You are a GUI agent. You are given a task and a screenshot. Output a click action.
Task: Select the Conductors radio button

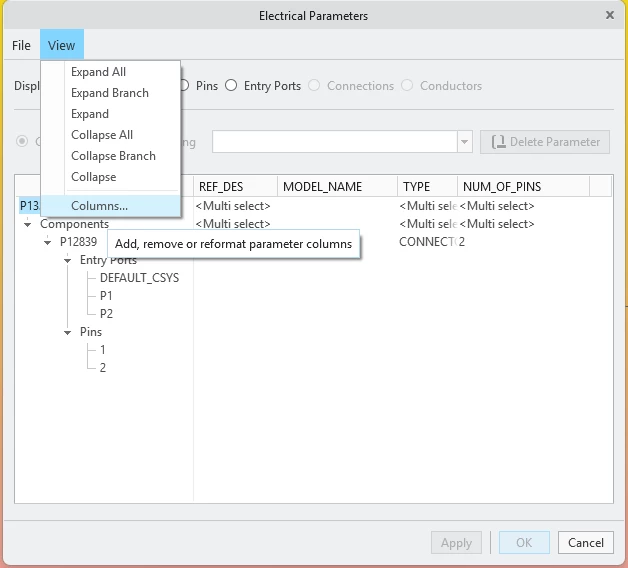[407, 85]
